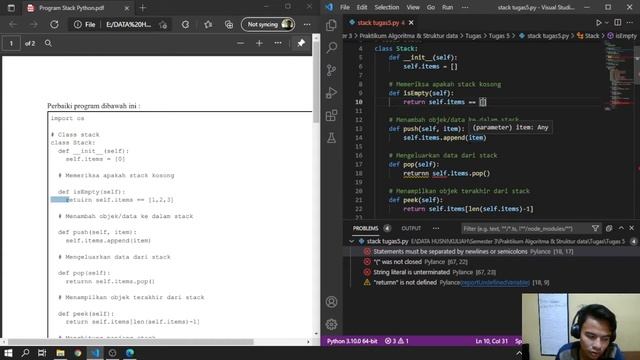
Task: Collapse the stack tugas5.py problems group
Action: click(351, 241)
